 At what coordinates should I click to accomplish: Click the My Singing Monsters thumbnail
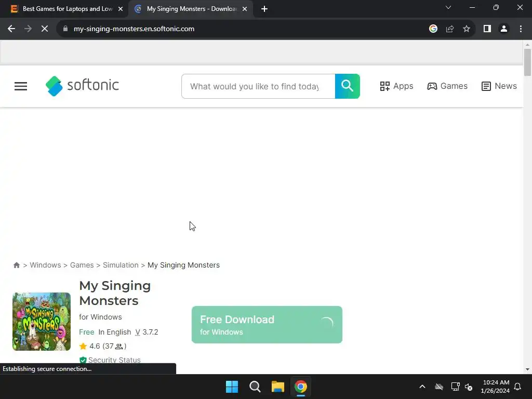click(x=42, y=321)
